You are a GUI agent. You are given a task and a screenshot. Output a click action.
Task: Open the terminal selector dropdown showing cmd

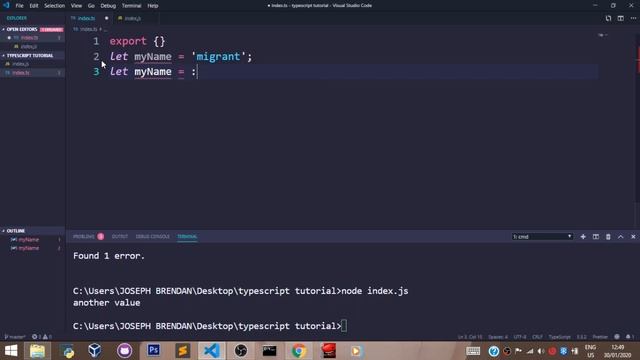pyautogui.click(x=542, y=237)
